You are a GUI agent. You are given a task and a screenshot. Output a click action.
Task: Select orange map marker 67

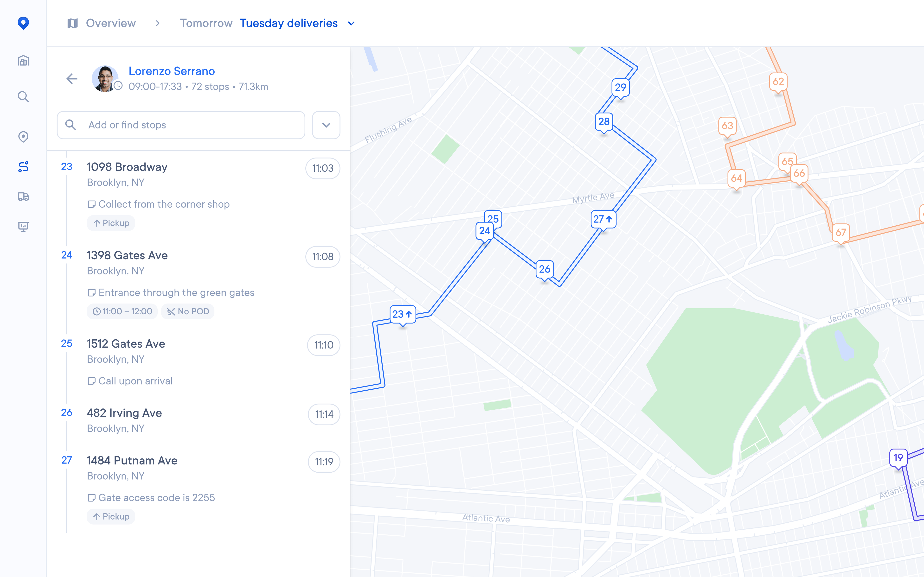coord(841,233)
